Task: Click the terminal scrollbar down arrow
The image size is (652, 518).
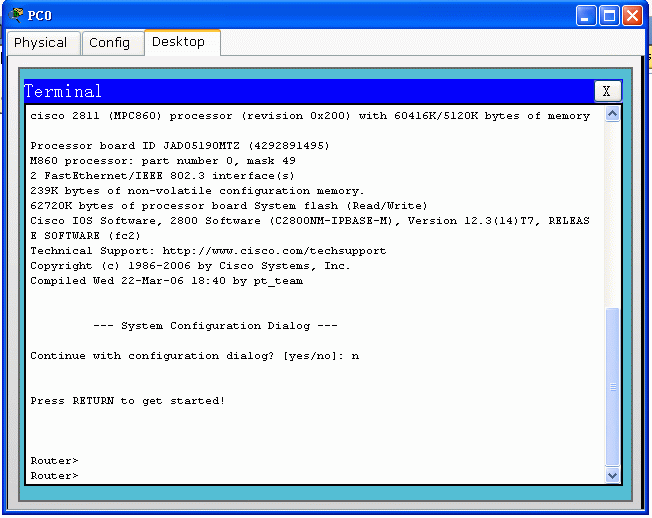Action: [x=613, y=476]
